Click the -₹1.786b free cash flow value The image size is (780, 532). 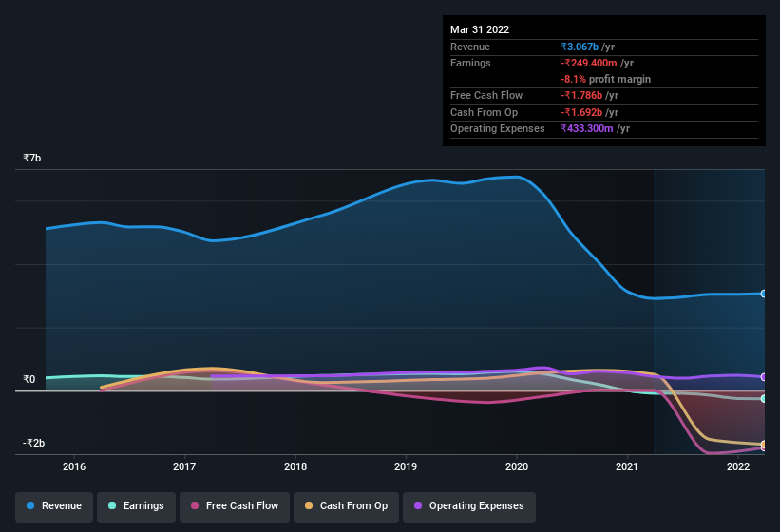581,95
